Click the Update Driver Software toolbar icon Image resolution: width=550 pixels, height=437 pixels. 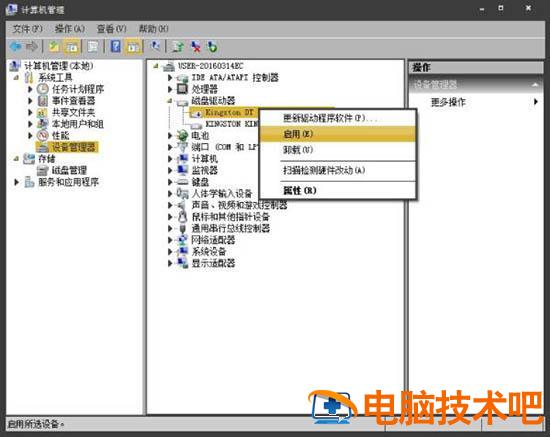179,46
